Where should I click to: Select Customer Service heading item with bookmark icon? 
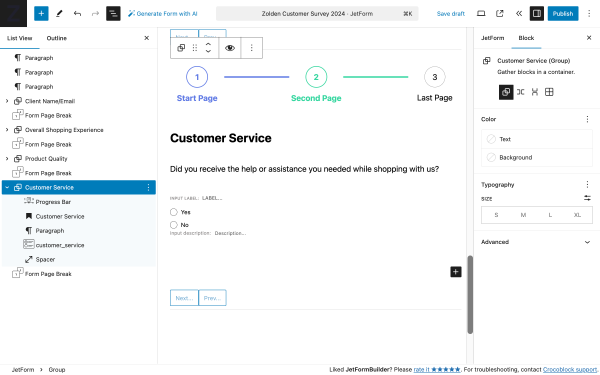coord(79,216)
